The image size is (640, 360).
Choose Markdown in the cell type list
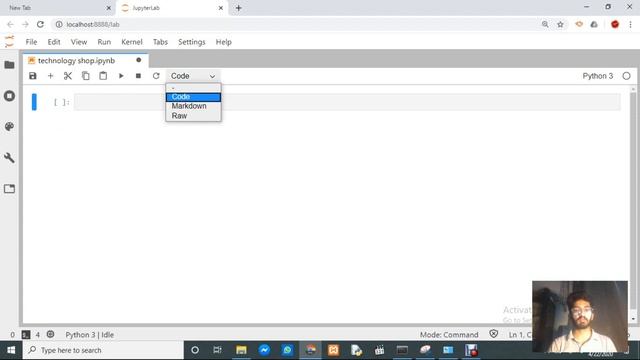(193, 106)
